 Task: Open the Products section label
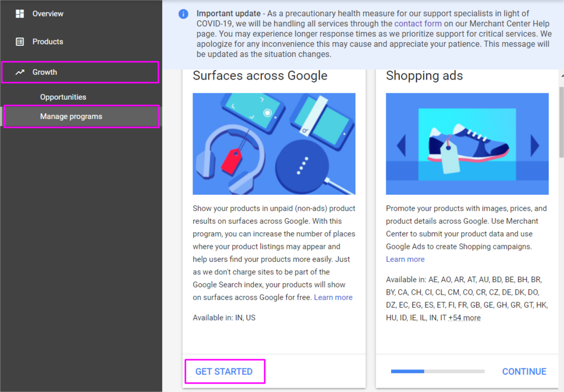pos(48,42)
